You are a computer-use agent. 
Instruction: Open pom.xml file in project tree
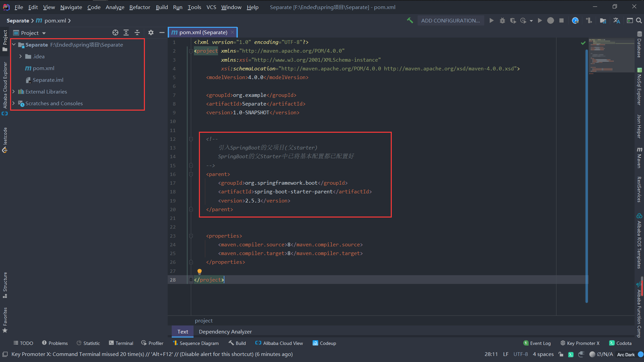pos(43,68)
